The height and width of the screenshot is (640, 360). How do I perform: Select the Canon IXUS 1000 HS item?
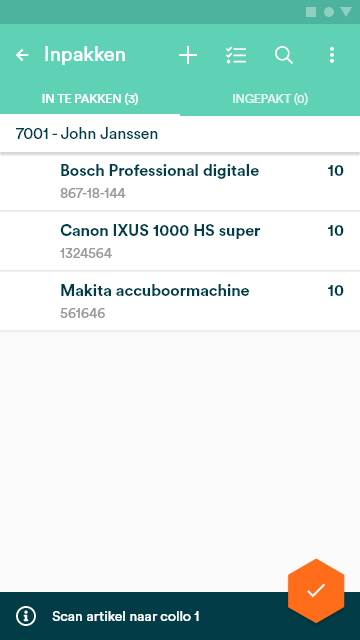coord(180,241)
